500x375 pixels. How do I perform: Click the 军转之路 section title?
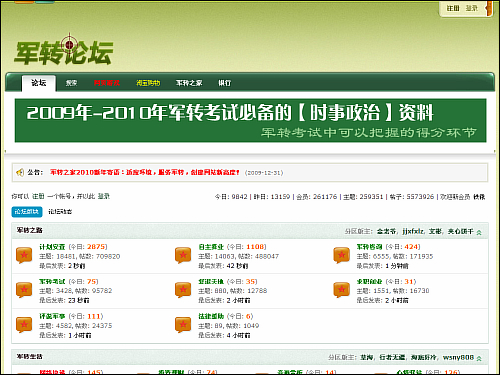point(30,230)
